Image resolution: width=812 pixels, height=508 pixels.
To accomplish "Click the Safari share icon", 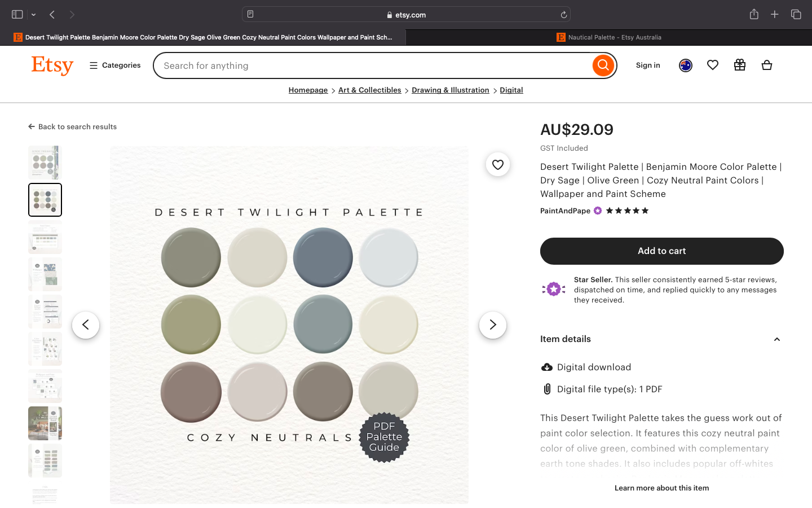I will (754, 15).
